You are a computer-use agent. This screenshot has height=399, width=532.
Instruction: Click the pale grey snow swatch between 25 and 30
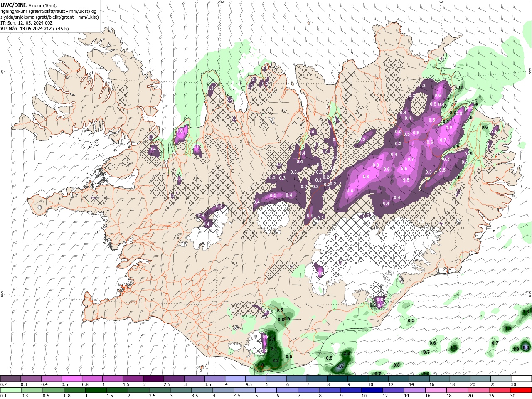tap(501, 379)
